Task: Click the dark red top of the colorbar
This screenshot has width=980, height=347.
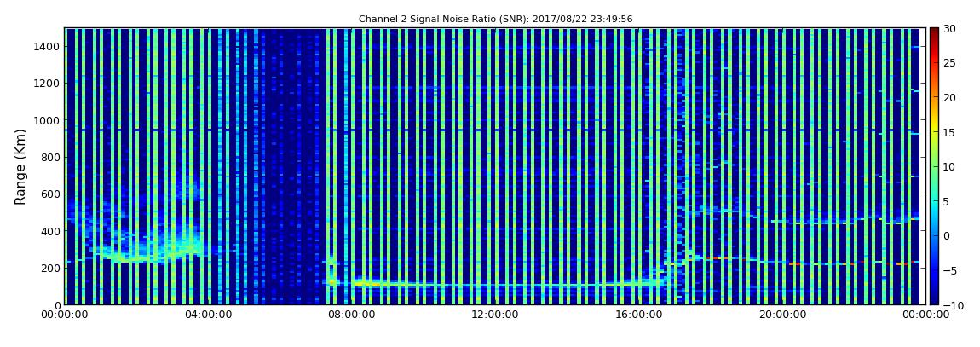Action: pos(934,32)
